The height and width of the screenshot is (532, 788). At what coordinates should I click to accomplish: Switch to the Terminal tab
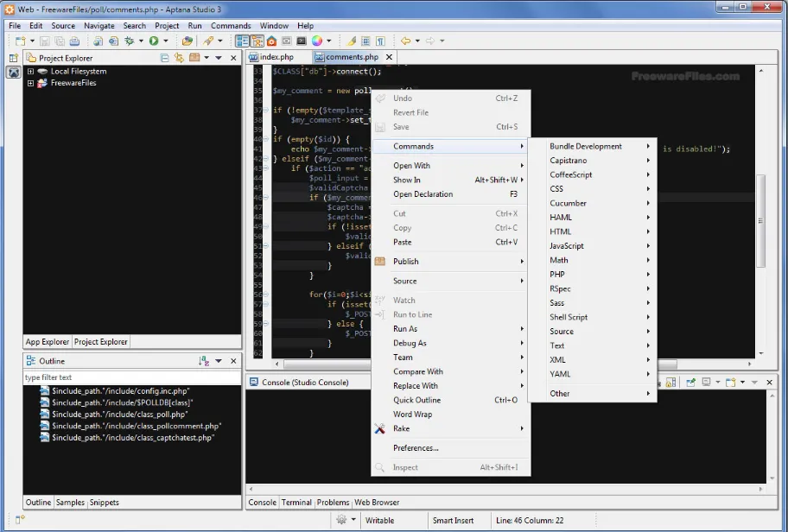(296, 503)
